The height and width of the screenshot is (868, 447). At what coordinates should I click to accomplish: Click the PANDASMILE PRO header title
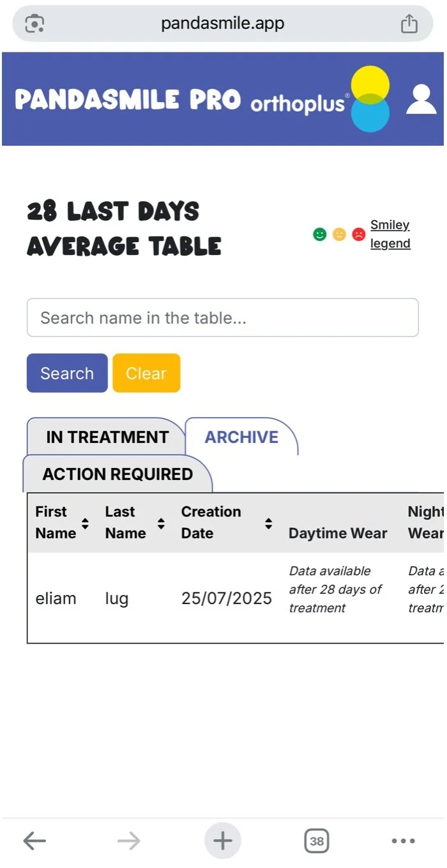click(x=128, y=100)
